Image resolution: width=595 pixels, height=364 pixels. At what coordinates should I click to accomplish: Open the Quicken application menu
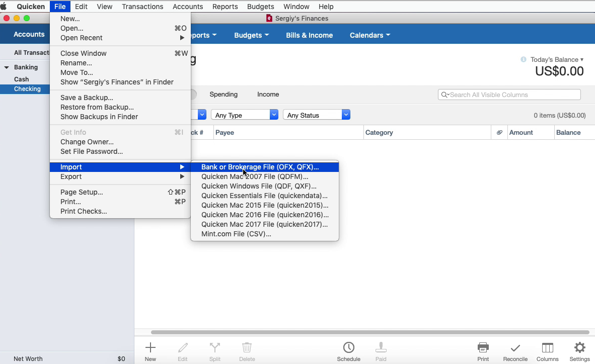[31, 7]
